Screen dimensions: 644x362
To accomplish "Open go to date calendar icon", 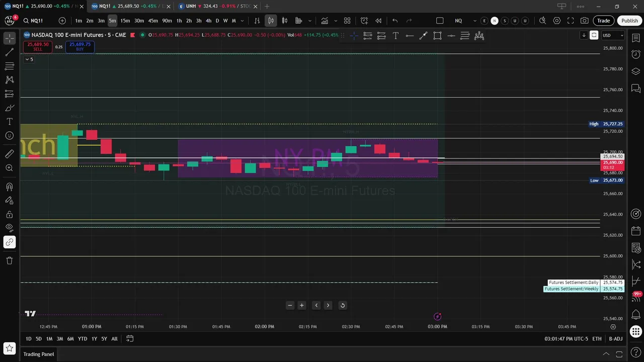I will 130,339.
